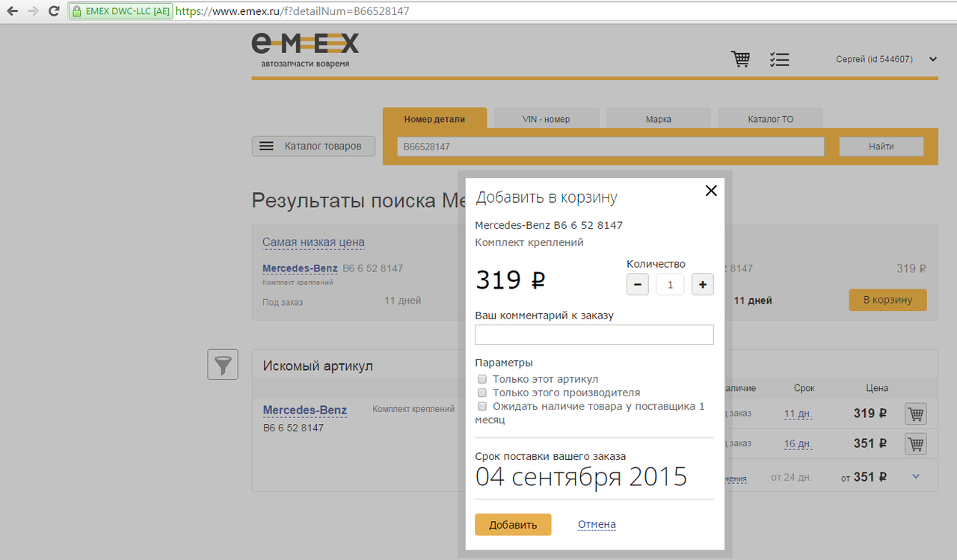Click the browser reload button
The image size is (957, 560).
point(54,11)
